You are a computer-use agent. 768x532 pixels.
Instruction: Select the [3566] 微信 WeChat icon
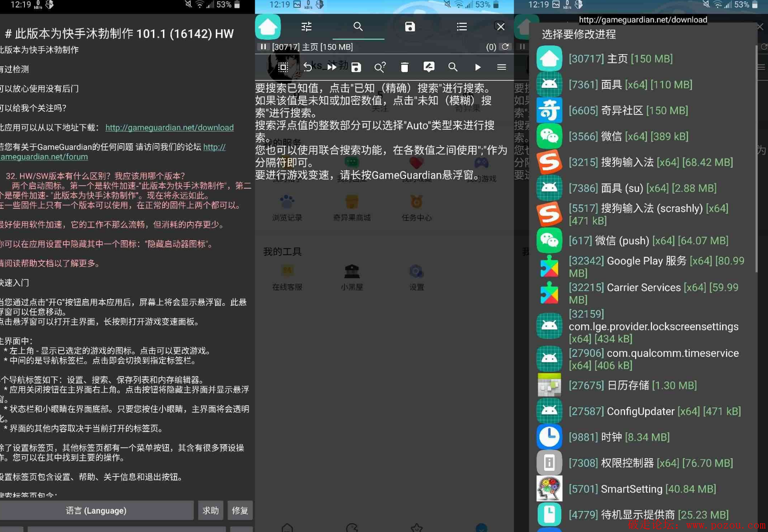pos(549,136)
